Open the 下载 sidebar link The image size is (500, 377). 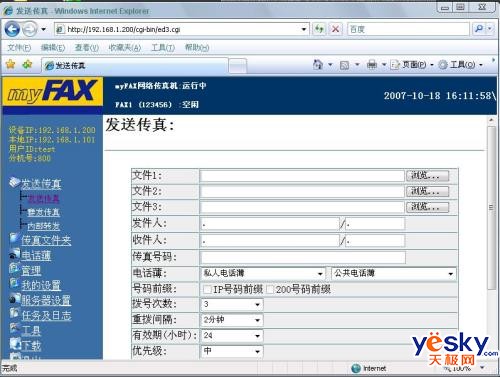[x=31, y=345]
